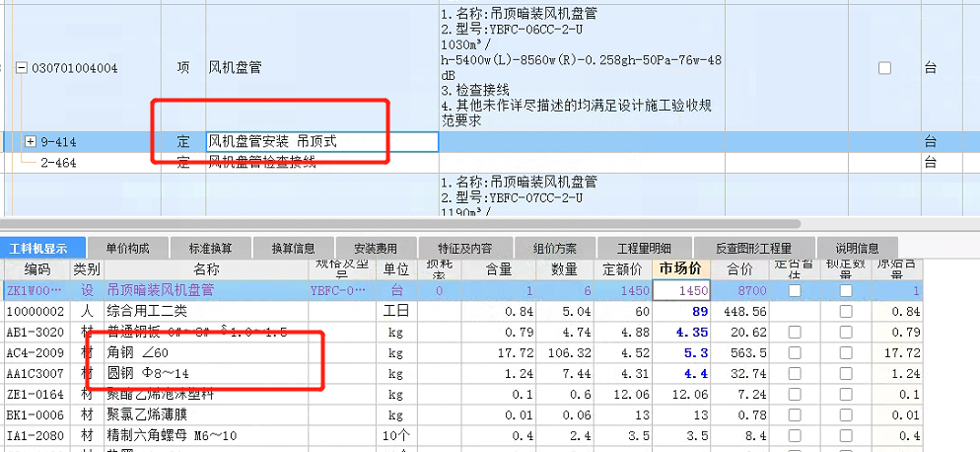Open the 标准换算 tab

pos(211,249)
